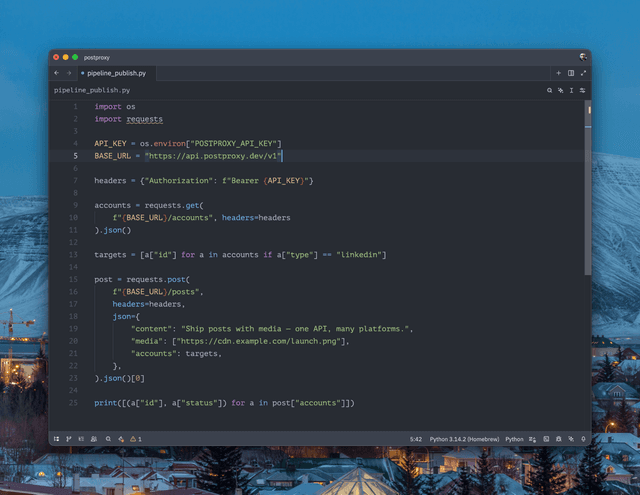This screenshot has width=640, height=495.
Task: Open the user avatar menu
Action: click(x=583, y=57)
